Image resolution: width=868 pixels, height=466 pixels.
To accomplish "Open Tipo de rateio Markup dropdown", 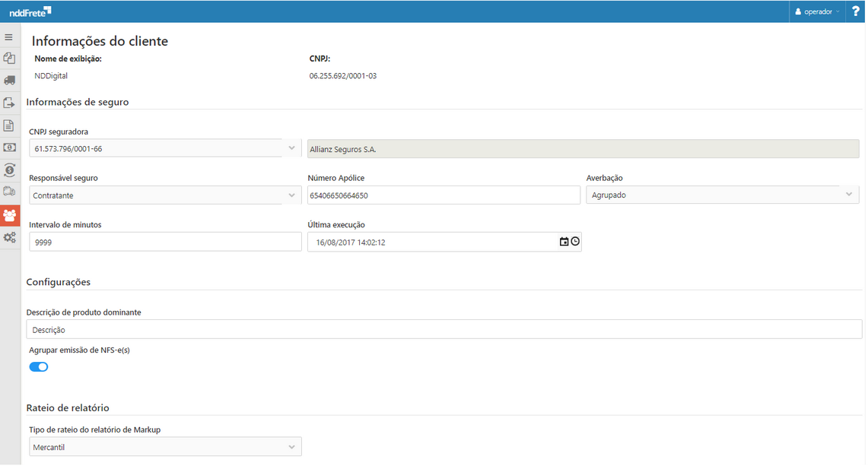I will point(291,447).
